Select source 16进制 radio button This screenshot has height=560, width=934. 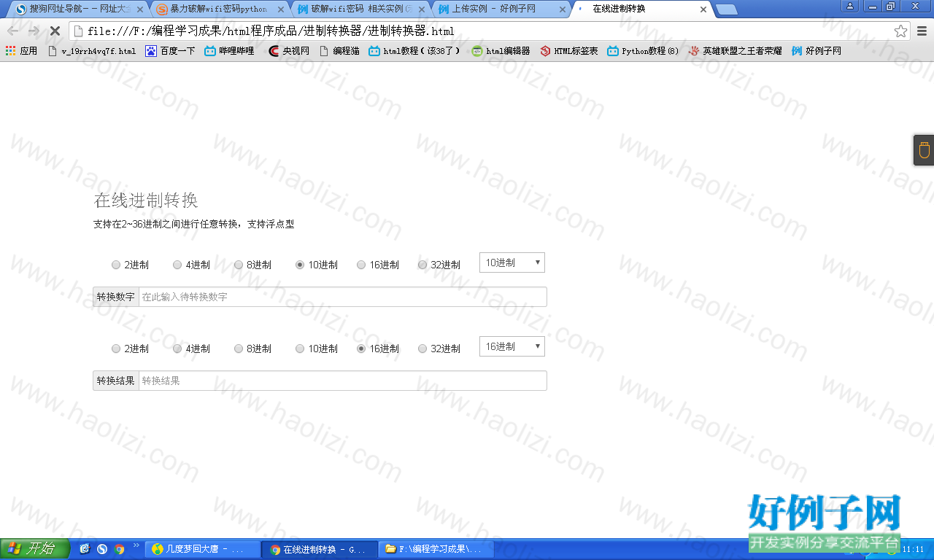[361, 265]
